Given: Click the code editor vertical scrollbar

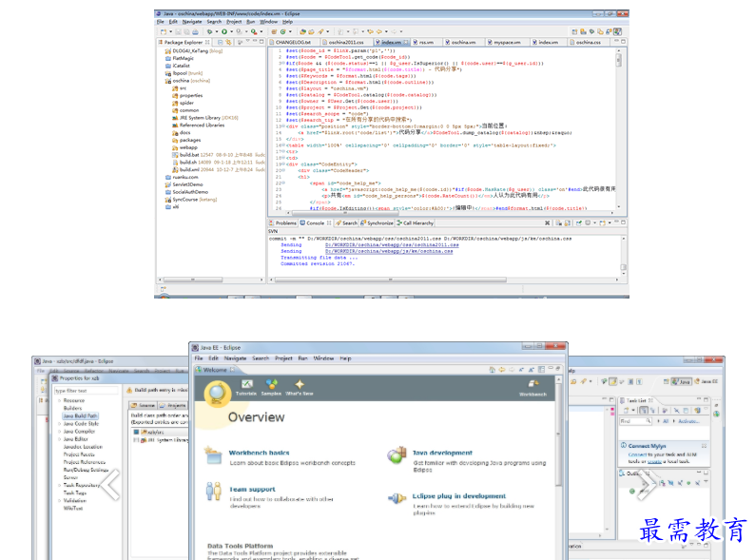Looking at the screenshot, I should pos(619,130).
